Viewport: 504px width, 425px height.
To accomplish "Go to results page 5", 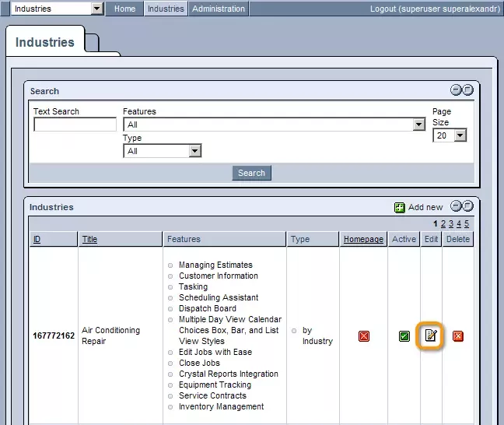I will tap(467, 223).
